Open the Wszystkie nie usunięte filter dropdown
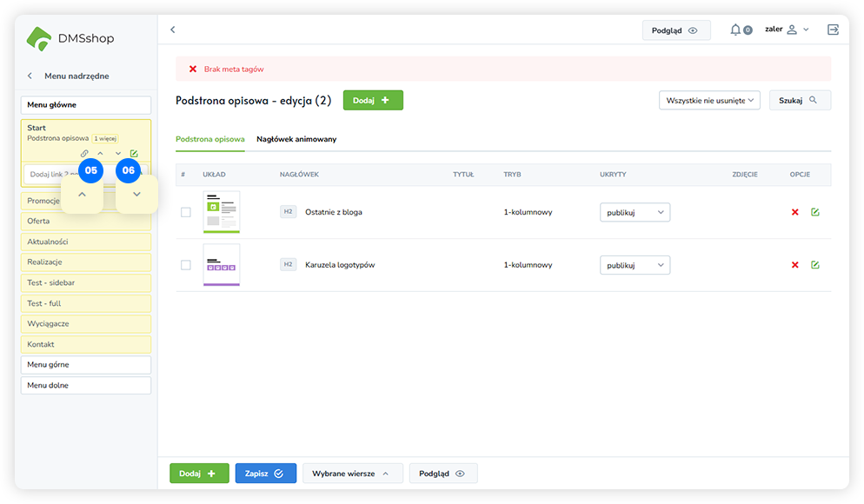This screenshot has height=504, width=864. (x=709, y=100)
